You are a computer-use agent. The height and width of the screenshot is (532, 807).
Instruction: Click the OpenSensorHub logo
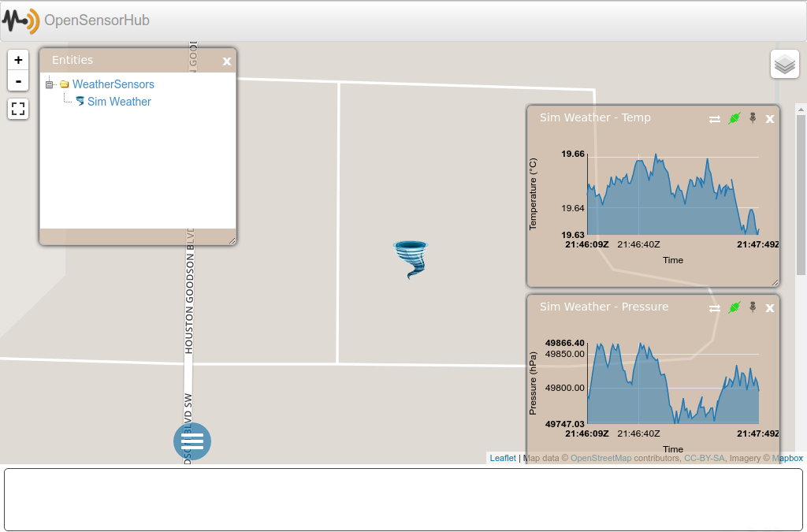(20, 20)
